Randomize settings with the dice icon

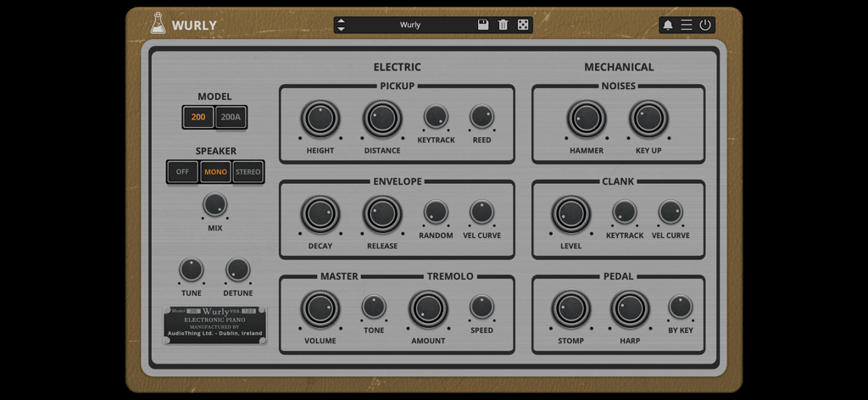point(522,25)
